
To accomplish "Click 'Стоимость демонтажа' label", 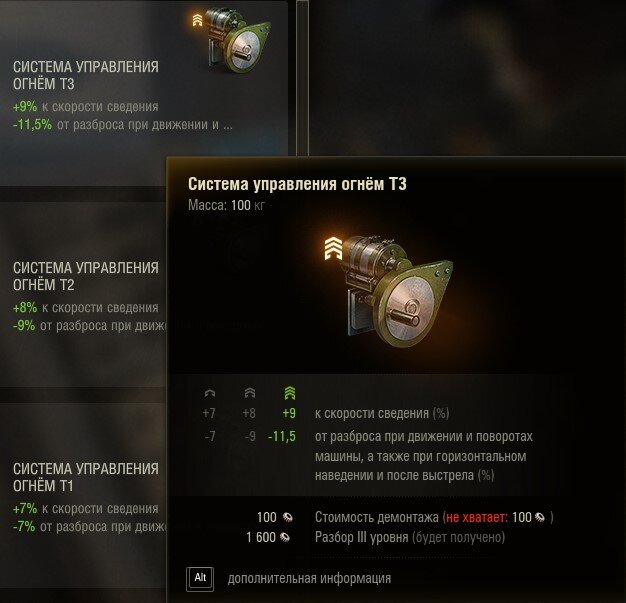I will coord(377,517).
